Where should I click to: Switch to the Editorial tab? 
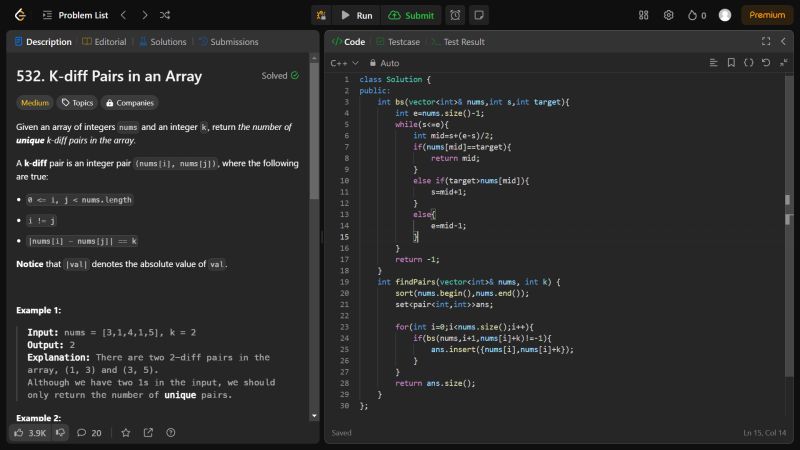pos(105,42)
